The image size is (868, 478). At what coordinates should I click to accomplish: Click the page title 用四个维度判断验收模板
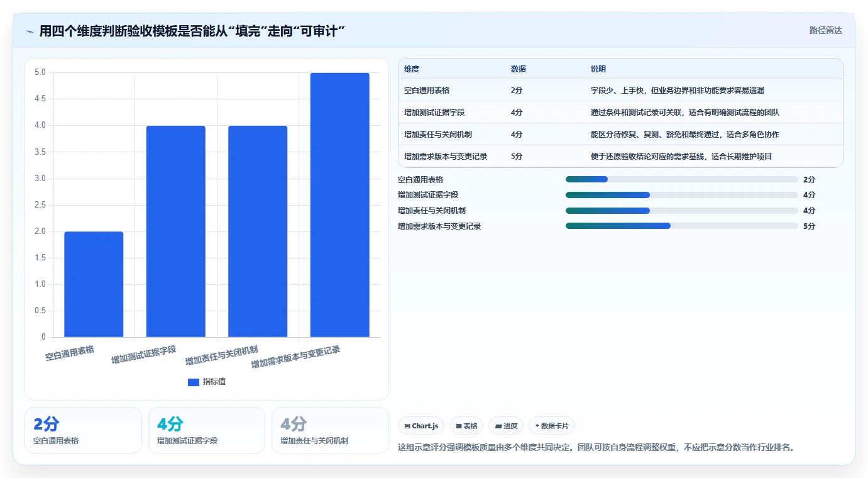point(193,31)
